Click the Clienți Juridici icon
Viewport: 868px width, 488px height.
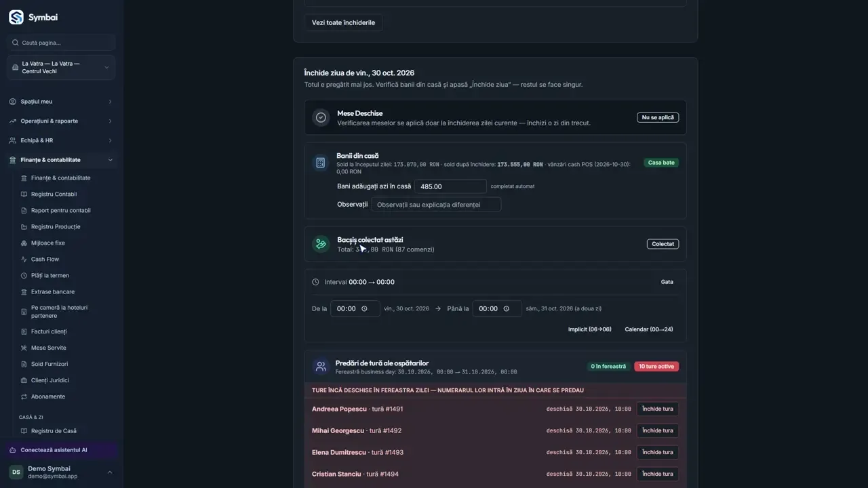24,380
